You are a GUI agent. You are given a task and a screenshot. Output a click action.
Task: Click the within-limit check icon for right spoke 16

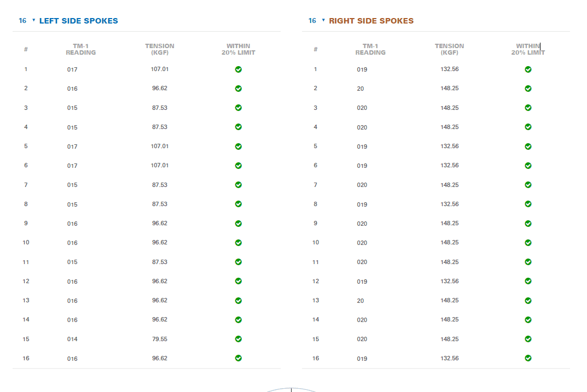tap(528, 358)
